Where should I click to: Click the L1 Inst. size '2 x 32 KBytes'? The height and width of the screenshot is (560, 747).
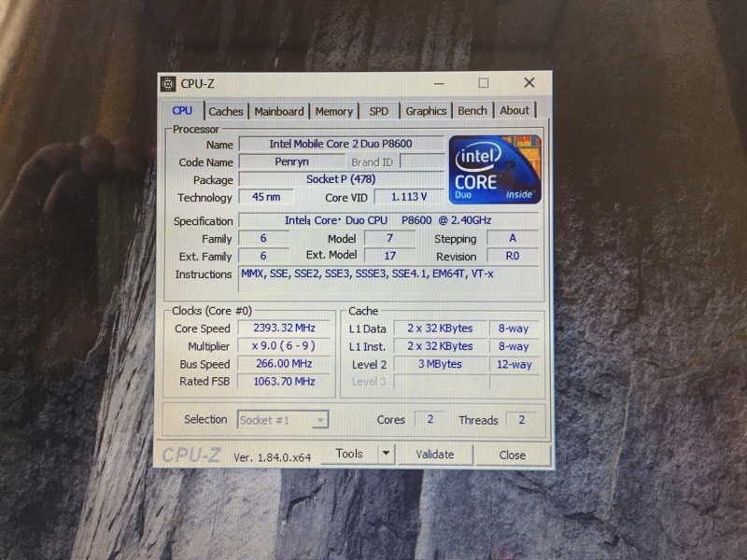pyautogui.click(x=440, y=346)
